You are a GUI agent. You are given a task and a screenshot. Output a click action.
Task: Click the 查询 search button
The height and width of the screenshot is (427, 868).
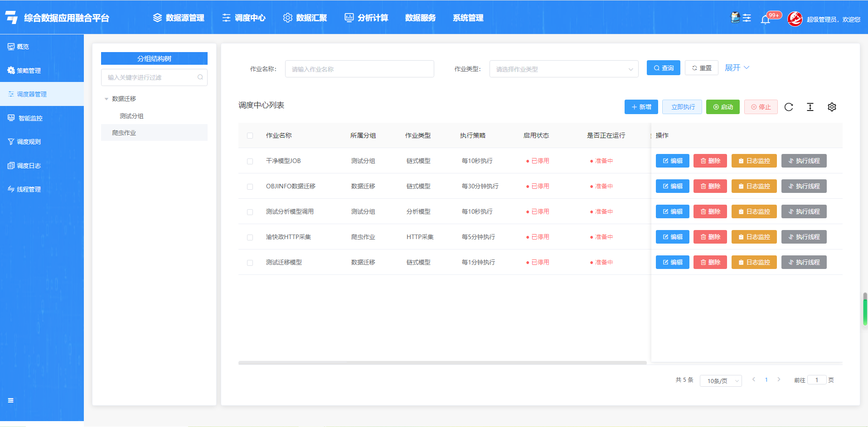664,68
